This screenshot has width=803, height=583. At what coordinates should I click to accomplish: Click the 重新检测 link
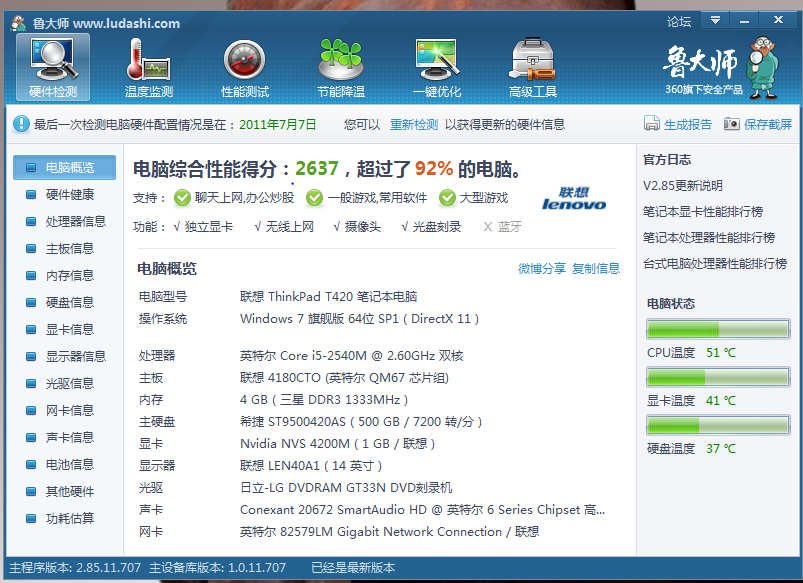click(414, 124)
